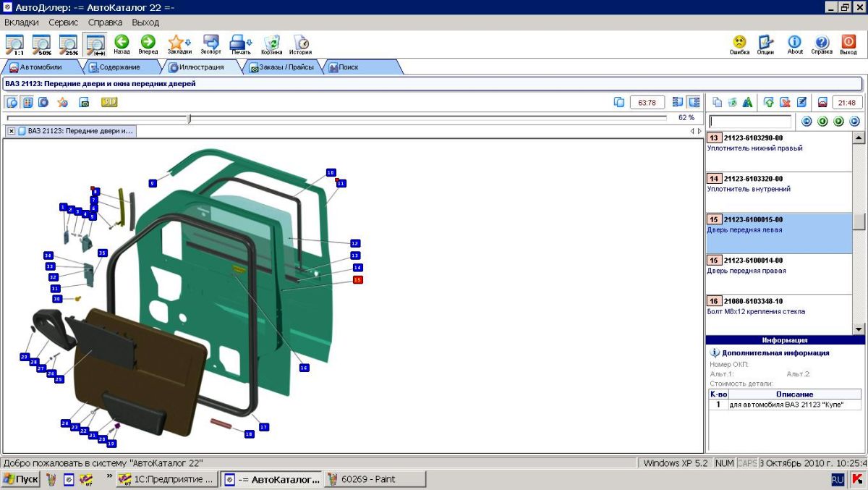
Task: Click the green refresh sheet icon
Action: click(x=733, y=102)
